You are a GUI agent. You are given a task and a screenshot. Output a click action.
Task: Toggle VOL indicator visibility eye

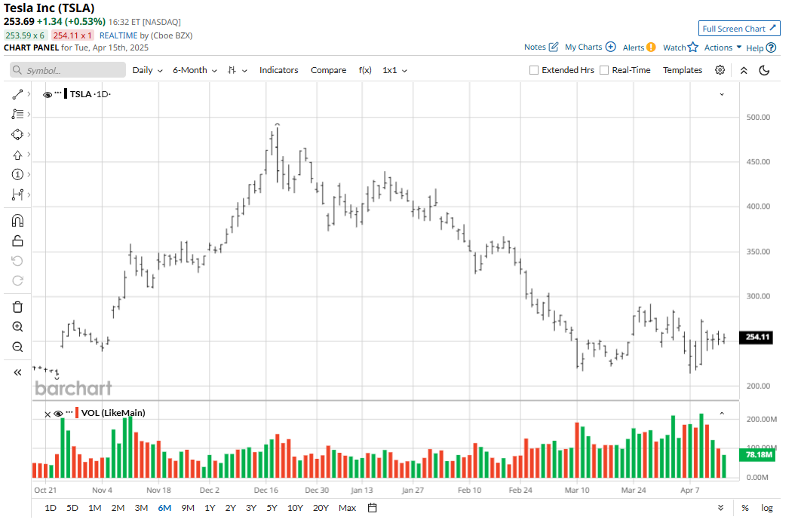point(58,414)
